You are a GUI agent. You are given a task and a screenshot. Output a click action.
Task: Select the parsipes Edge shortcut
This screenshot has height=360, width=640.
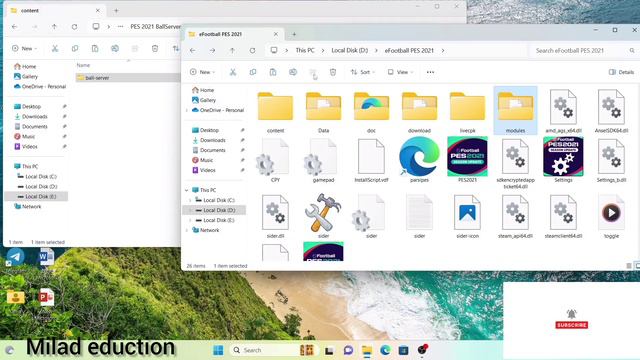[419, 160]
